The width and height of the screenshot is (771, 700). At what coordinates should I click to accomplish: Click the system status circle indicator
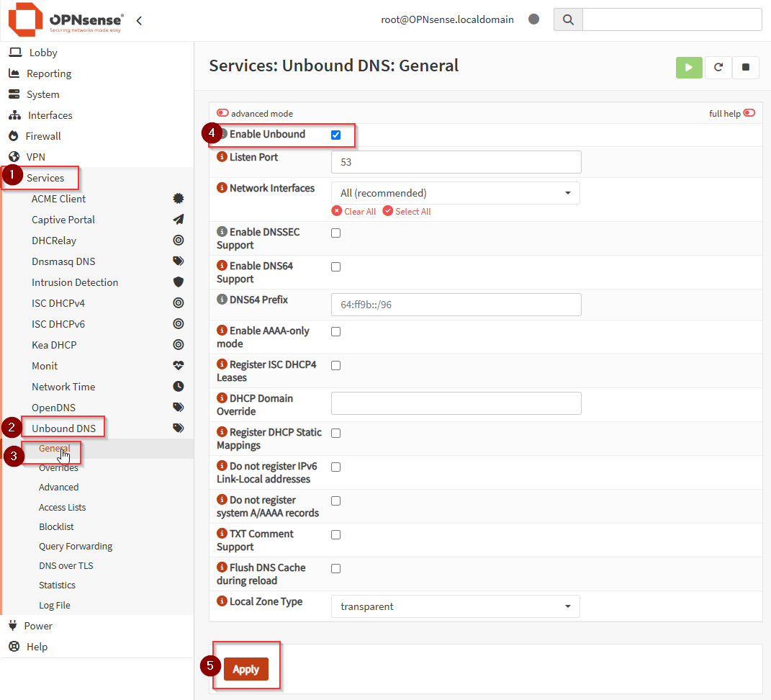[533, 19]
